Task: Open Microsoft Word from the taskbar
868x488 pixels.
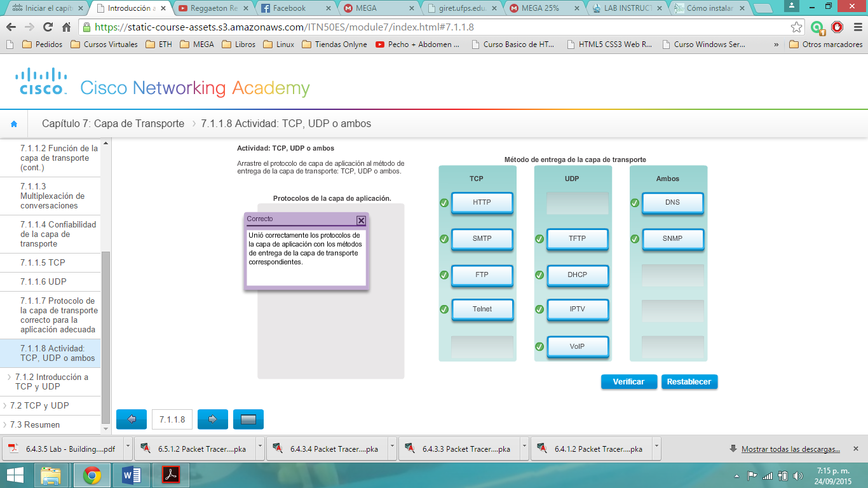Action: tap(131, 475)
